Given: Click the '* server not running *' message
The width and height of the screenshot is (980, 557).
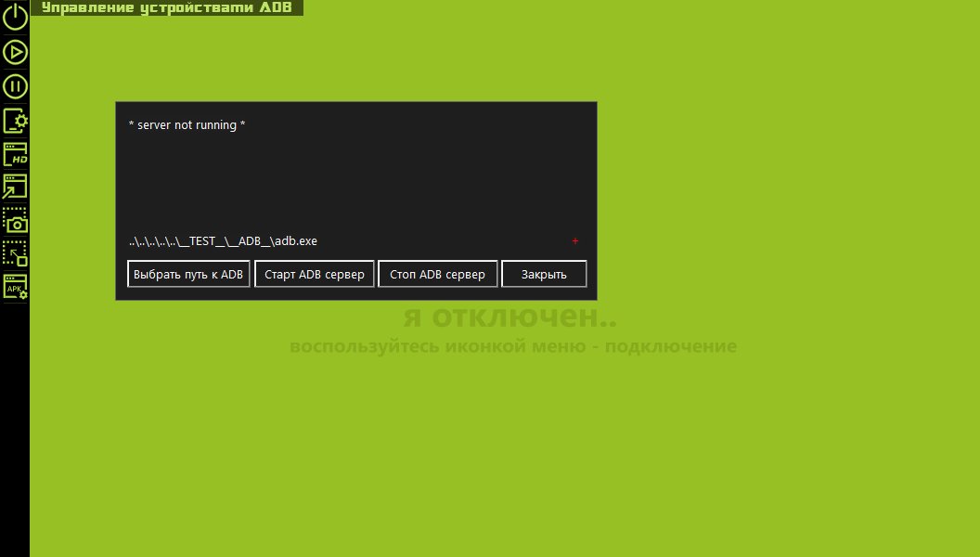Looking at the screenshot, I should pos(187,124).
